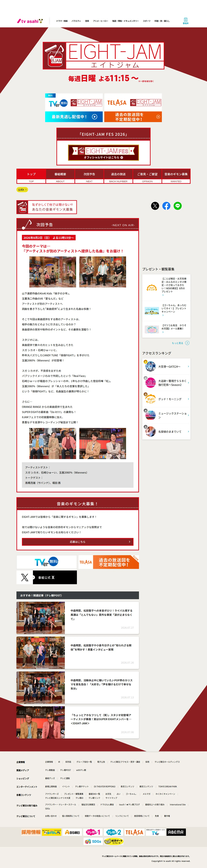207x868 pixels.
Task: Open 音楽 in the top navigation
Action: point(87,21)
